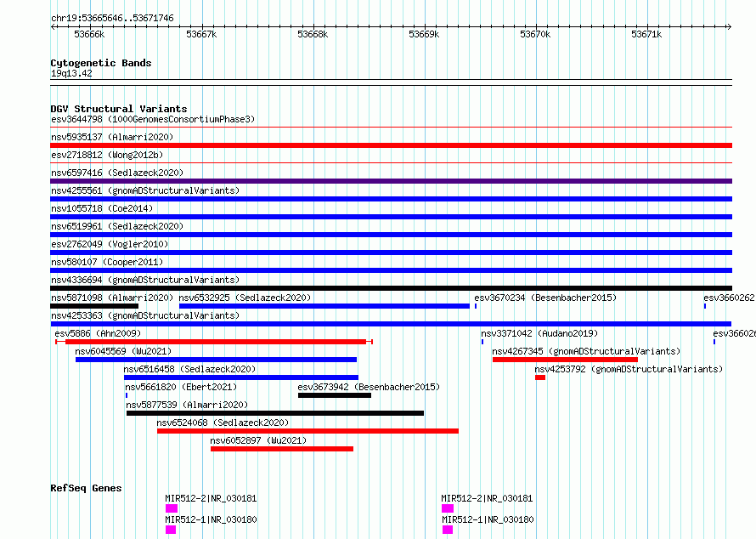Click the 53666k ruler position label

(x=89, y=34)
